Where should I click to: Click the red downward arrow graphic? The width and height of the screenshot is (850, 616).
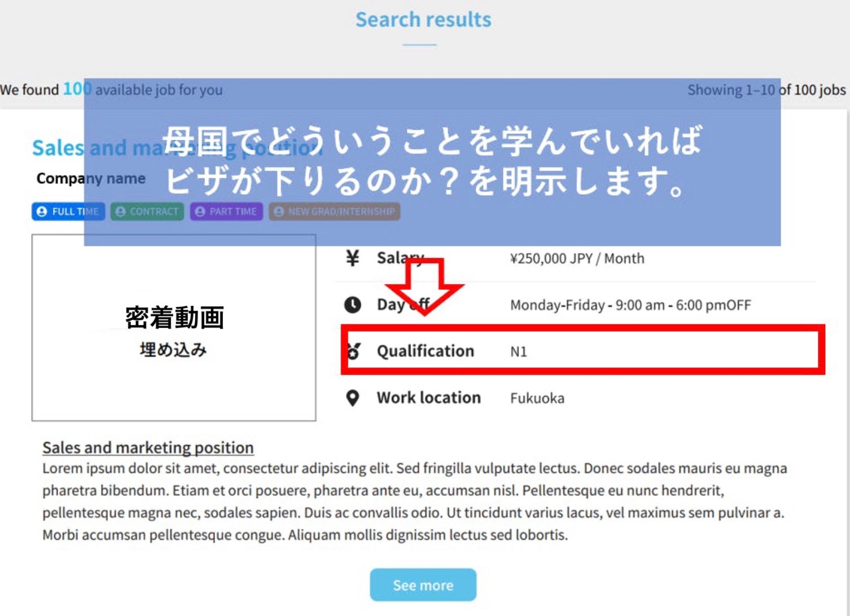pos(427,285)
